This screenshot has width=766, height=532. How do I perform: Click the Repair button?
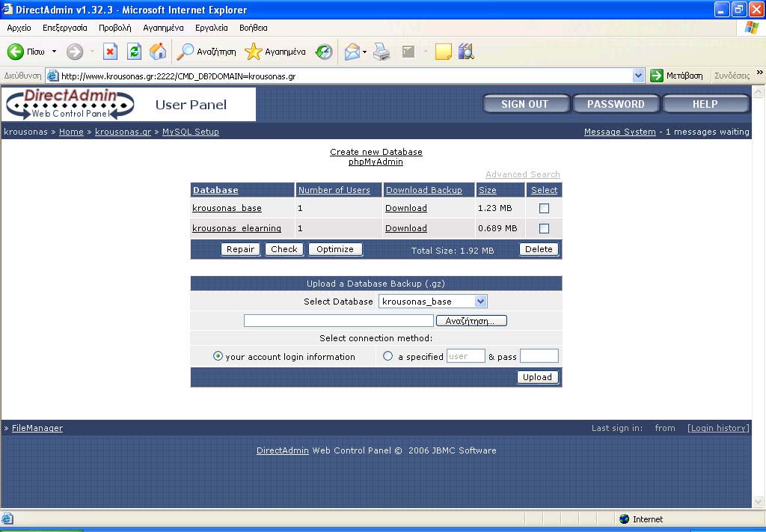point(240,249)
